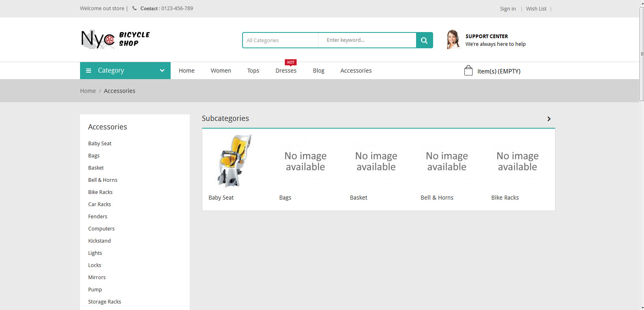Select Fenders in sidebar
The height and width of the screenshot is (310, 644).
[x=98, y=216]
